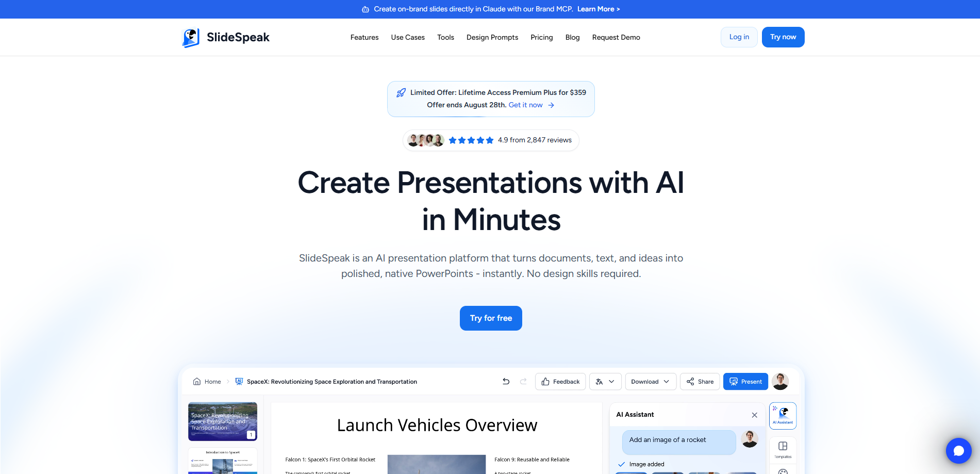This screenshot has height=474, width=980.
Task: Click the Falcon 9: Reusable and Reliable text
Action: (x=532, y=460)
